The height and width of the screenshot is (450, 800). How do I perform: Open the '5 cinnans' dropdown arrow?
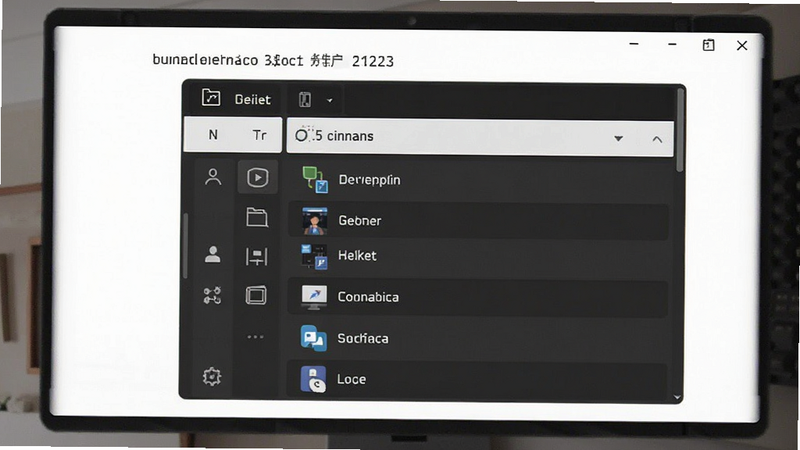[618, 138]
